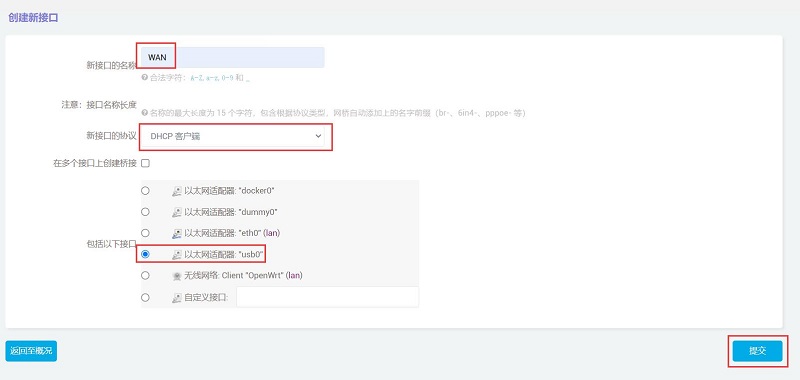
Task: Enable the create bridge over multiple interfaces checkbox
Action: tap(145, 163)
